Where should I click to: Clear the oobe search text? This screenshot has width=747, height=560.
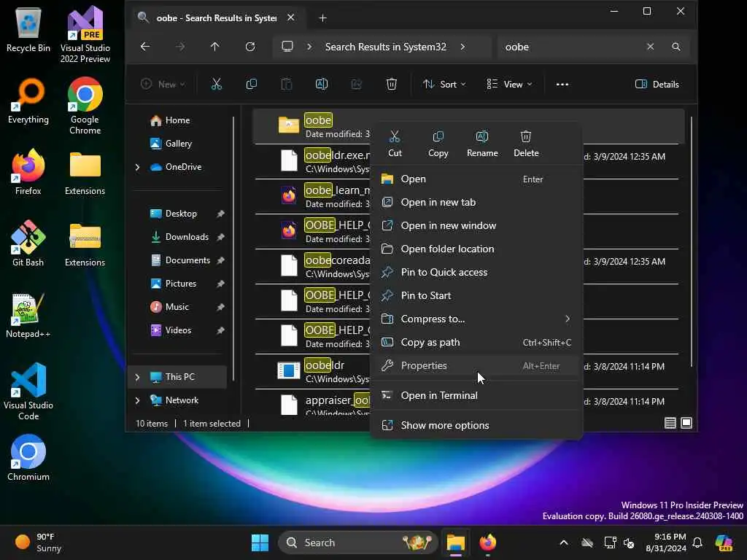coord(650,47)
